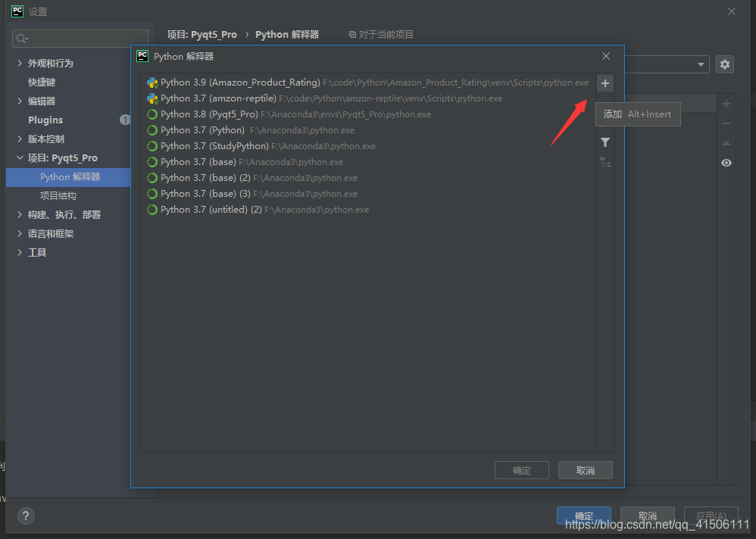This screenshot has height=539, width=756.
Task: Select Python 3.7 (amzon-reptile) interpreter
Action: point(368,98)
